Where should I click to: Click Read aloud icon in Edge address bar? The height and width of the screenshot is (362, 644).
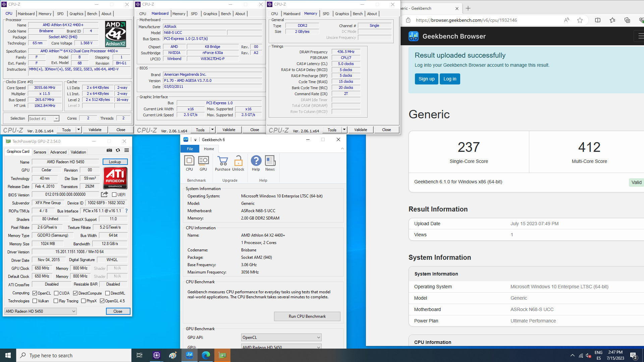point(567,20)
